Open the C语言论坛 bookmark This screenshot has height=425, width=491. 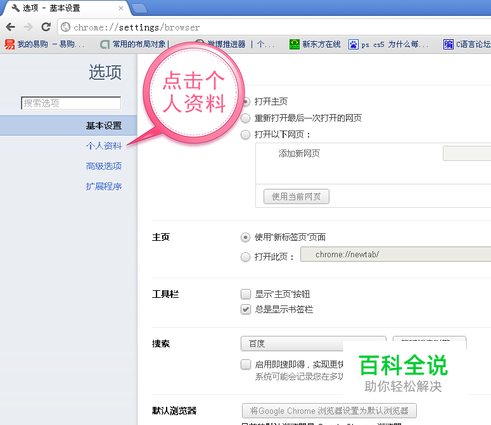pos(467,44)
